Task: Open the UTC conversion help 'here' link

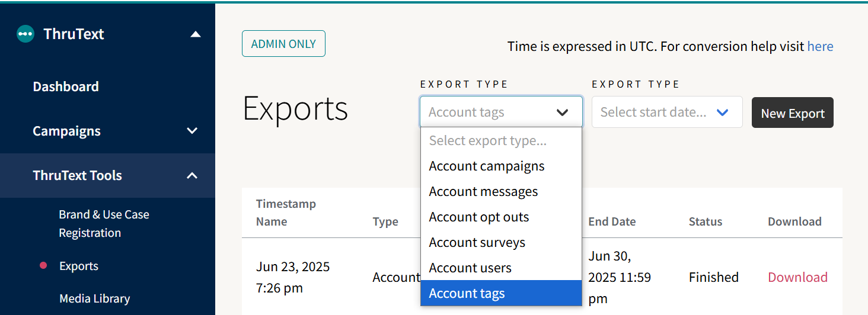Action: pos(820,46)
